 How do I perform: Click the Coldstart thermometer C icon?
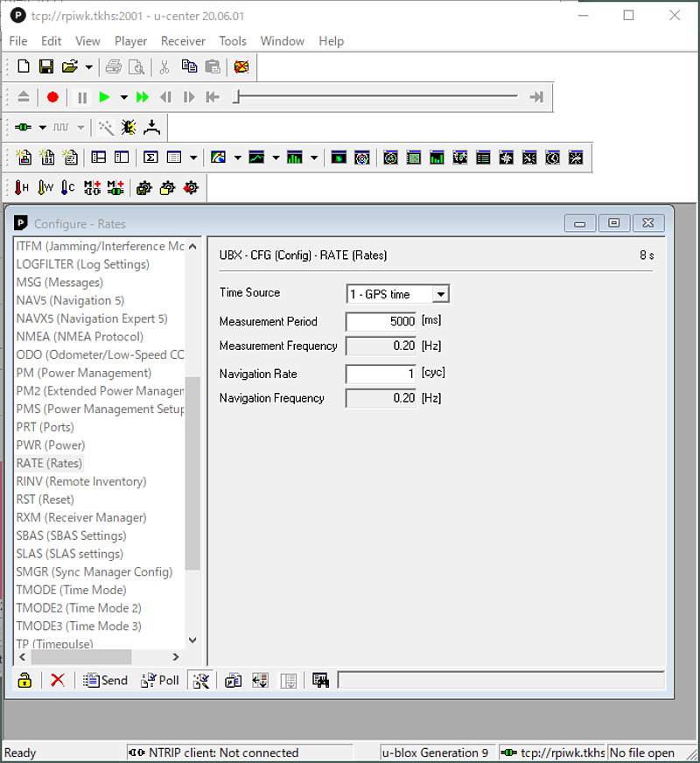click(67, 187)
